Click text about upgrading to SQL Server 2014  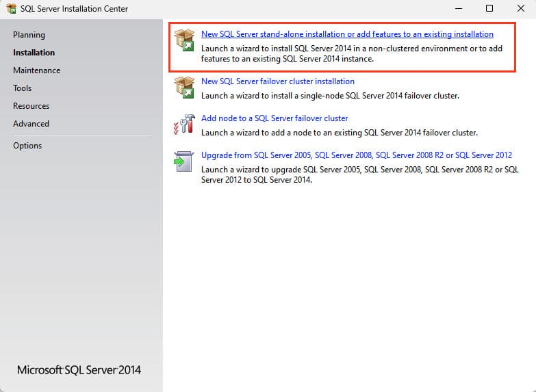point(360,174)
